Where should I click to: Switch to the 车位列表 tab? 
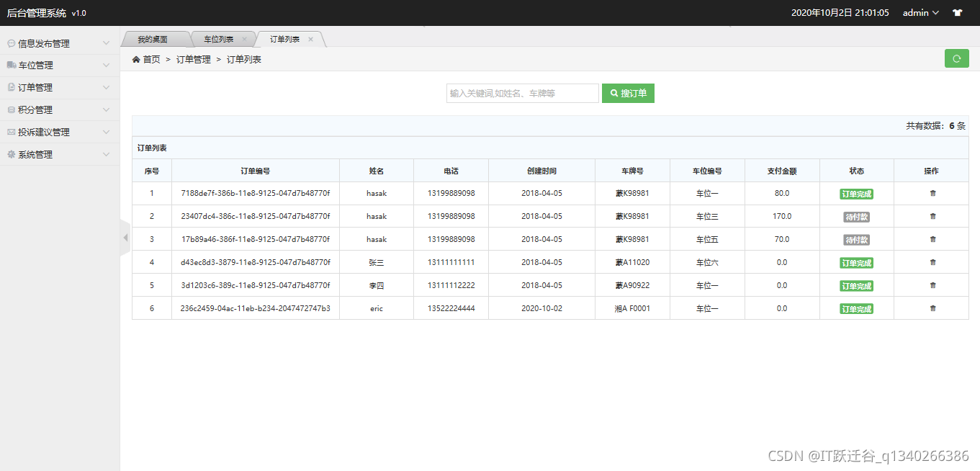[219, 39]
